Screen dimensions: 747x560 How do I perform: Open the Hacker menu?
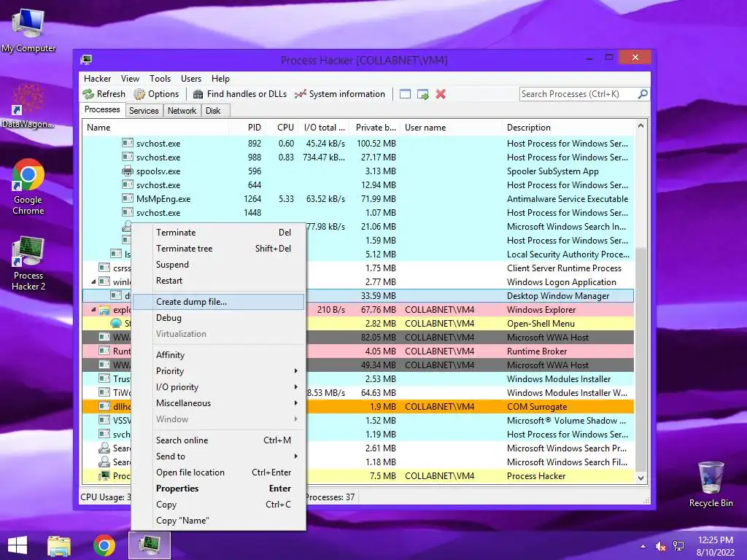tap(97, 79)
